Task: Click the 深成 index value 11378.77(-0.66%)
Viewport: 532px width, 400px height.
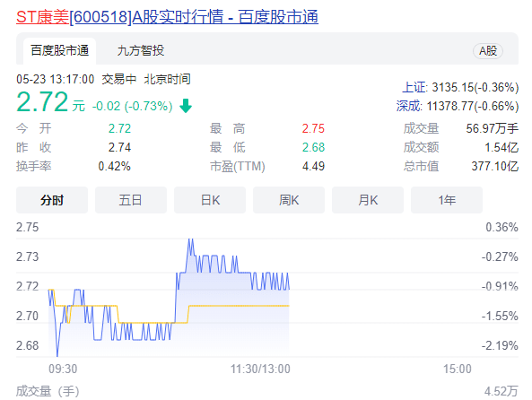Action: [473, 106]
